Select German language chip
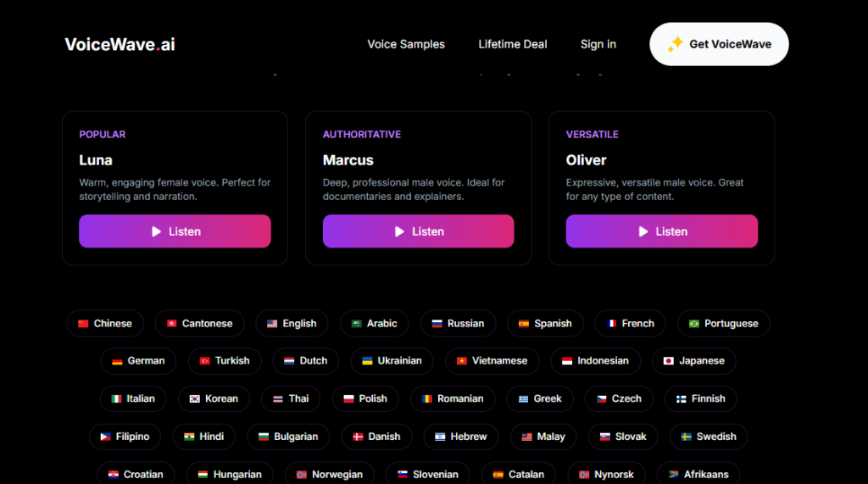The width and height of the screenshot is (868, 484). (x=138, y=361)
